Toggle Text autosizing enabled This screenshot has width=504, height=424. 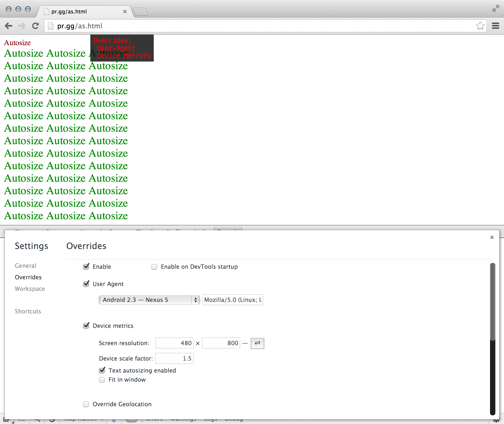[x=102, y=370]
